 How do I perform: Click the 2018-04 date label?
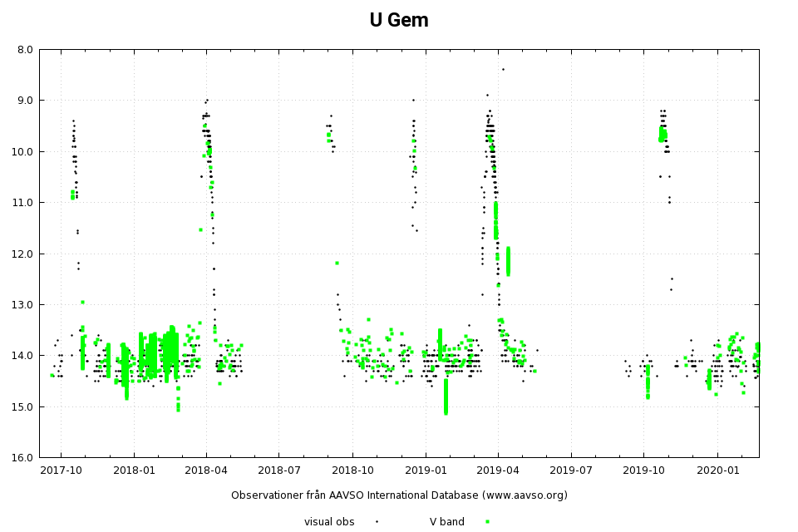click(x=206, y=470)
